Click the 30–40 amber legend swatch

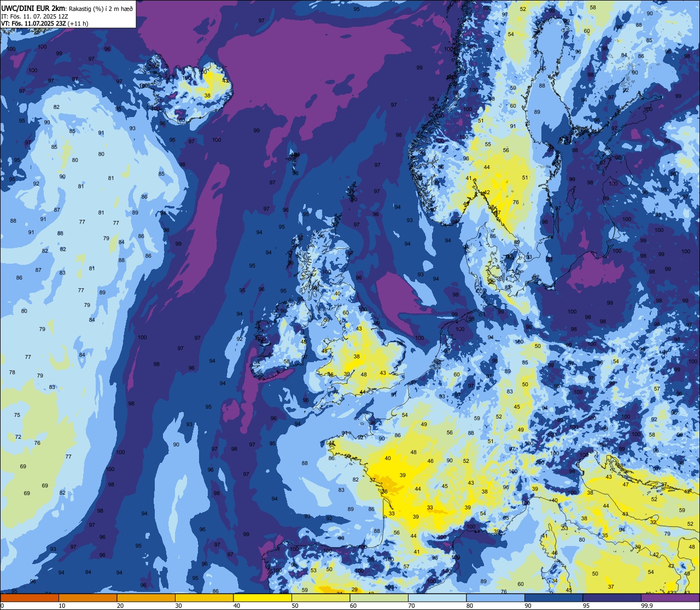pyautogui.click(x=204, y=597)
